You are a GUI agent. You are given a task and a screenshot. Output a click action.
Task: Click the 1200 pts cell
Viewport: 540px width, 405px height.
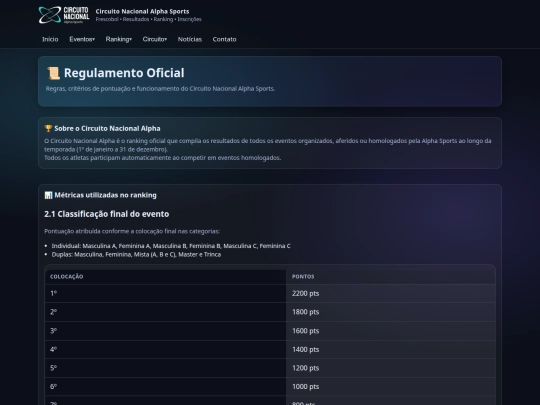391,368
